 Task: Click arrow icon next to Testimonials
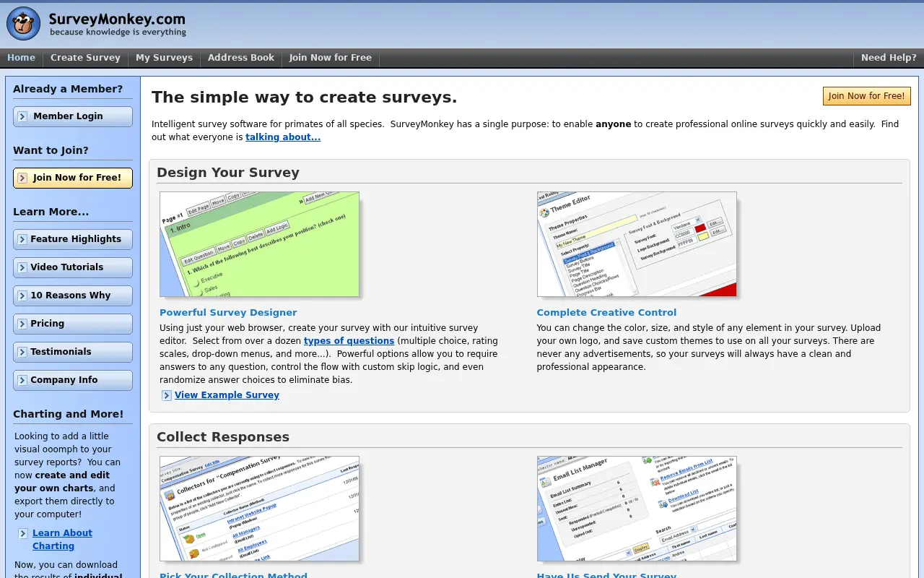(x=22, y=352)
